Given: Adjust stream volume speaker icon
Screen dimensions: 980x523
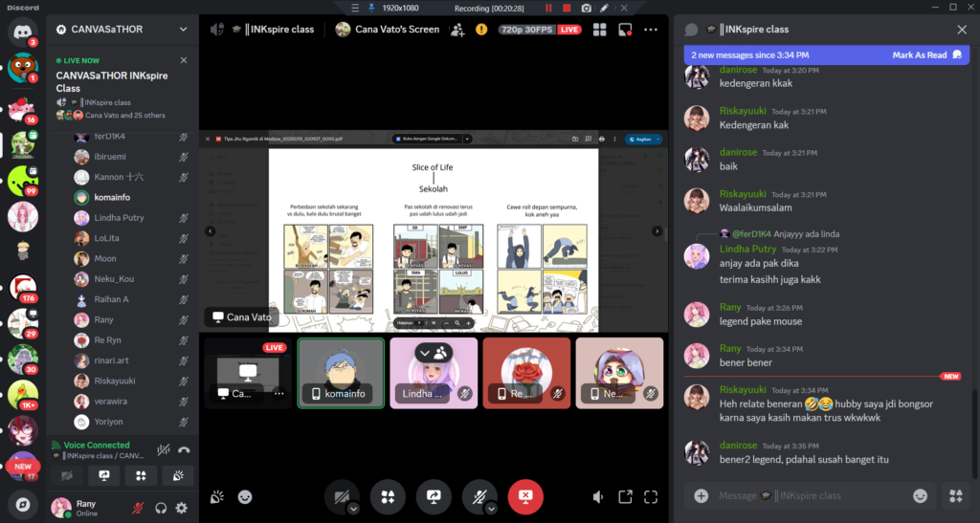Looking at the screenshot, I should tap(598, 497).
